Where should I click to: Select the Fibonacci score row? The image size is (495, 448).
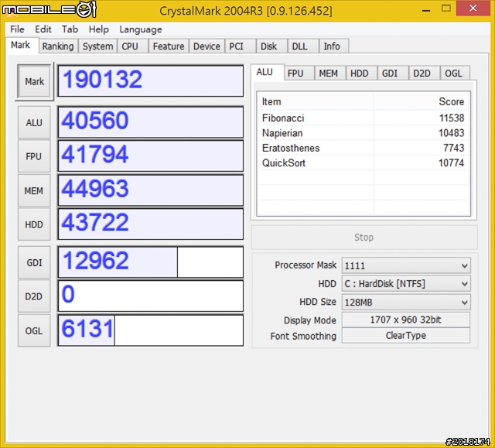[x=364, y=118]
